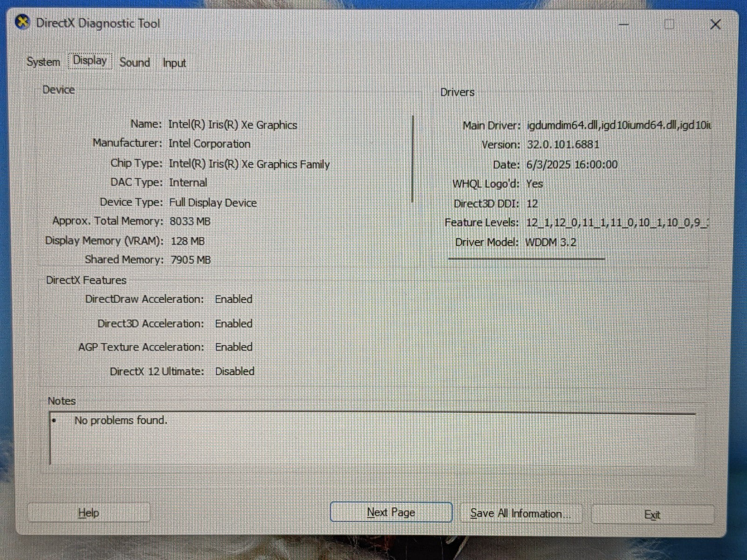Click the DirectX Diagnostic Tool title bar icon
Image resolution: width=747 pixels, height=560 pixels.
(22, 22)
